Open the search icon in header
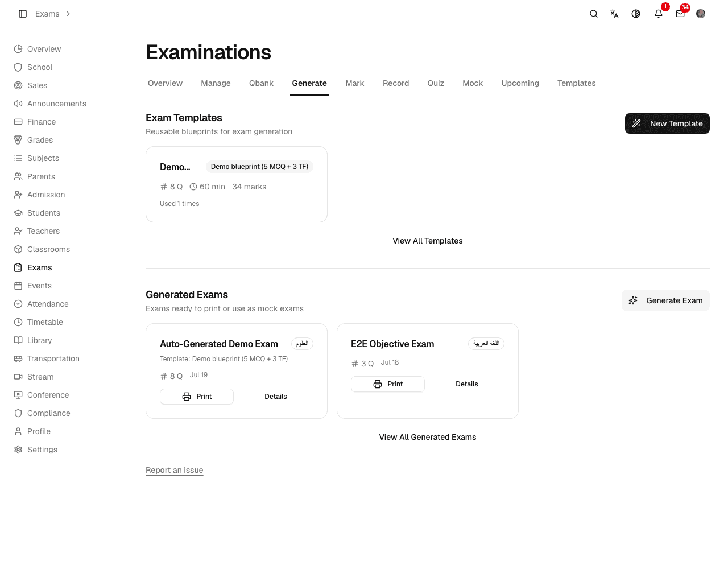This screenshot has height=569, width=728. point(594,14)
